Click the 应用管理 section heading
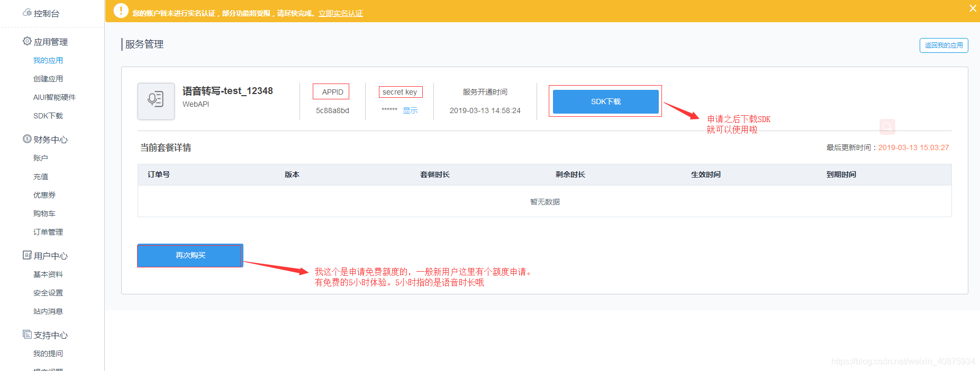 pyautogui.click(x=51, y=42)
